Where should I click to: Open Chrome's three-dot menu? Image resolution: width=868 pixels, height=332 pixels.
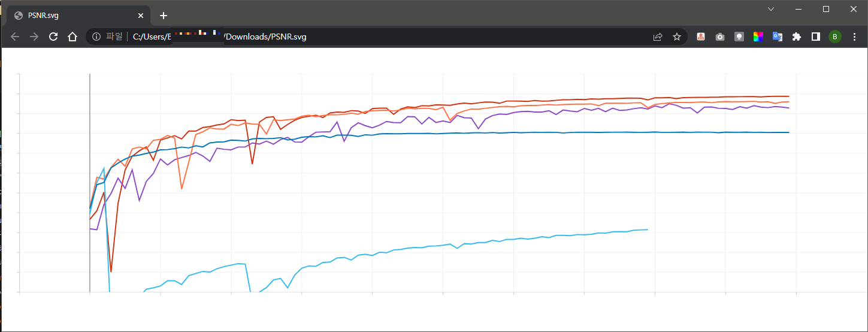tap(854, 37)
